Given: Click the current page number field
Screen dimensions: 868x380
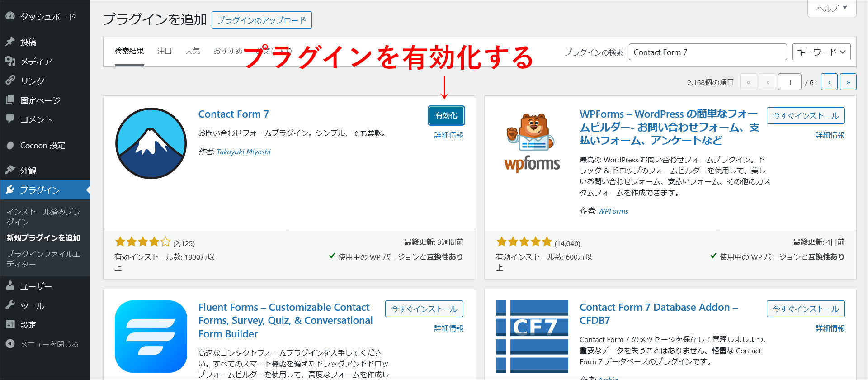Looking at the screenshot, I should click(x=789, y=82).
